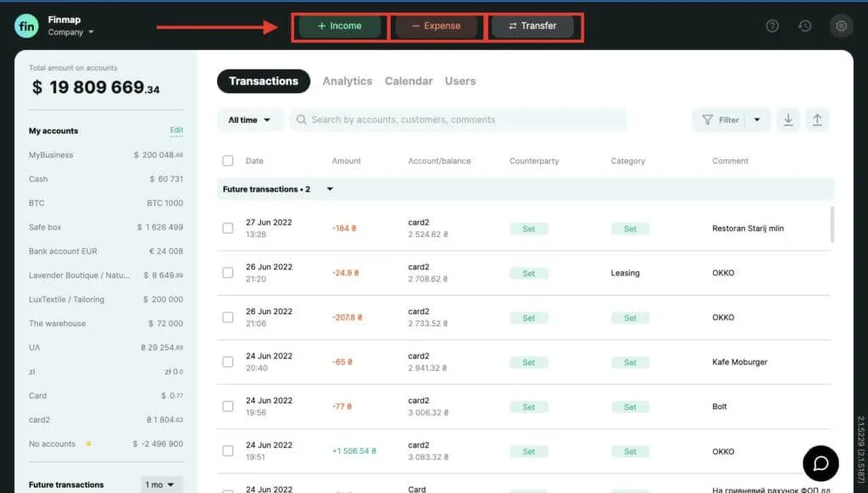The width and height of the screenshot is (868, 493).
Task: Open the chat support bubble icon
Action: coord(820,463)
